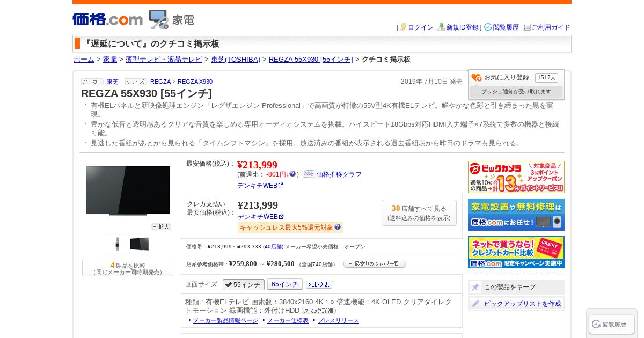Click the ログイン key icon
Viewport: 644px width, 338px height.
pos(404,27)
